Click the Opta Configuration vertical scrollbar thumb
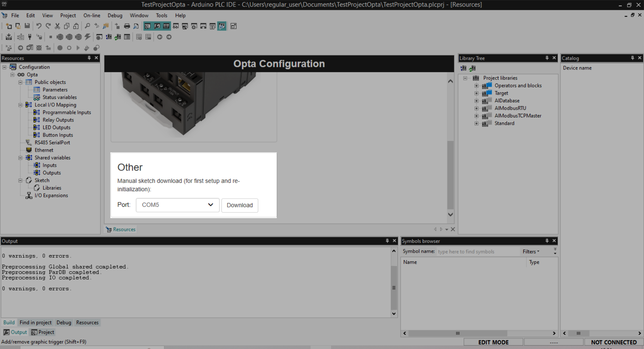The image size is (644, 349). [x=450, y=174]
